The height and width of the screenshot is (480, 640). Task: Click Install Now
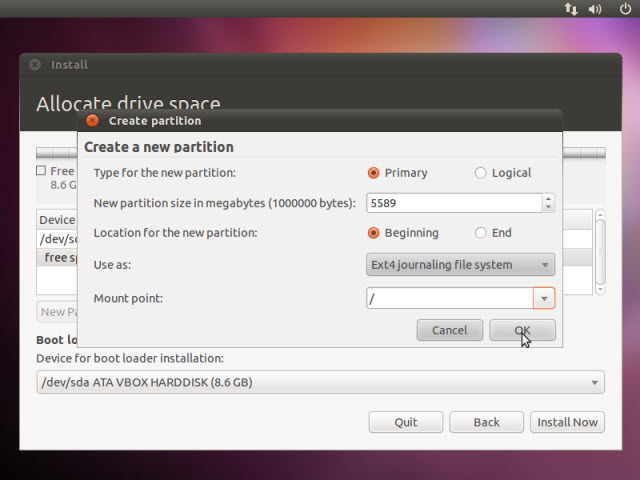click(567, 422)
